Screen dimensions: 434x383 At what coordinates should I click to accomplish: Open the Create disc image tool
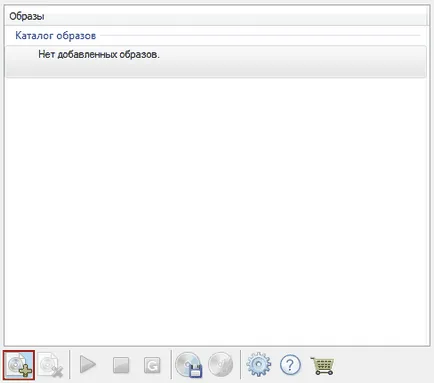189,365
